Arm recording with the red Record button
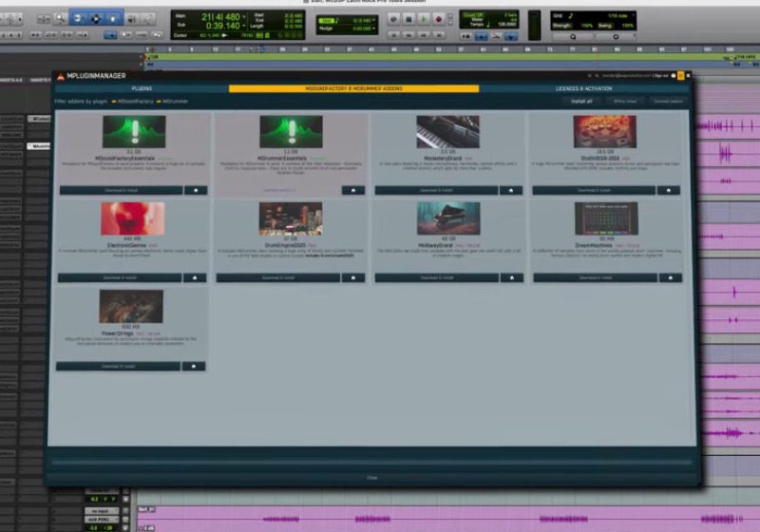760x532 pixels. [x=439, y=19]
